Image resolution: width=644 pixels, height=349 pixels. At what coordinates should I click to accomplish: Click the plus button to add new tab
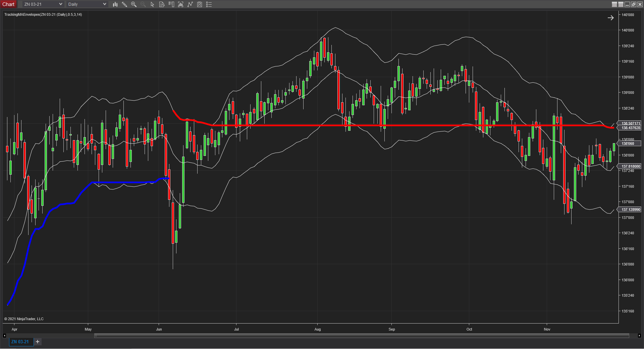[x=37, y=342]
